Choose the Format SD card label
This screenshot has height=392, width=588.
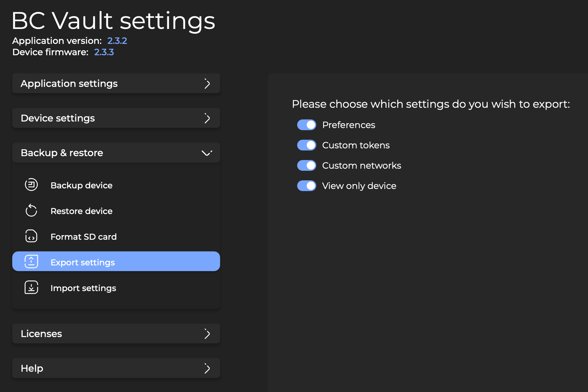84,237
